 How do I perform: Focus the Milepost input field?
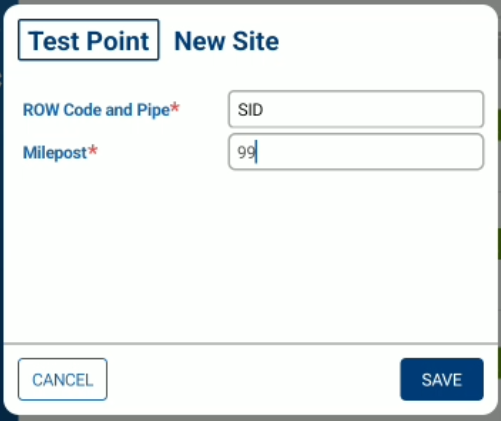click(356, 152)
